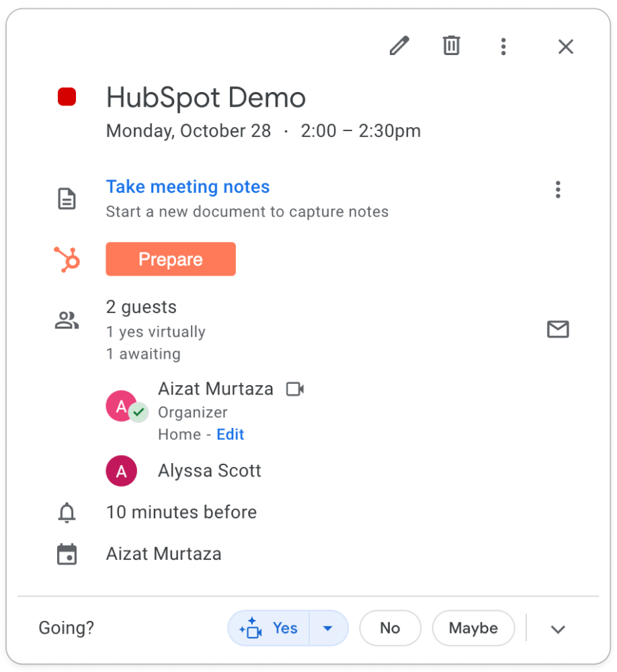Click the meeting notes document icon
This screenshot has height=672, width=617.
[67, 198]
